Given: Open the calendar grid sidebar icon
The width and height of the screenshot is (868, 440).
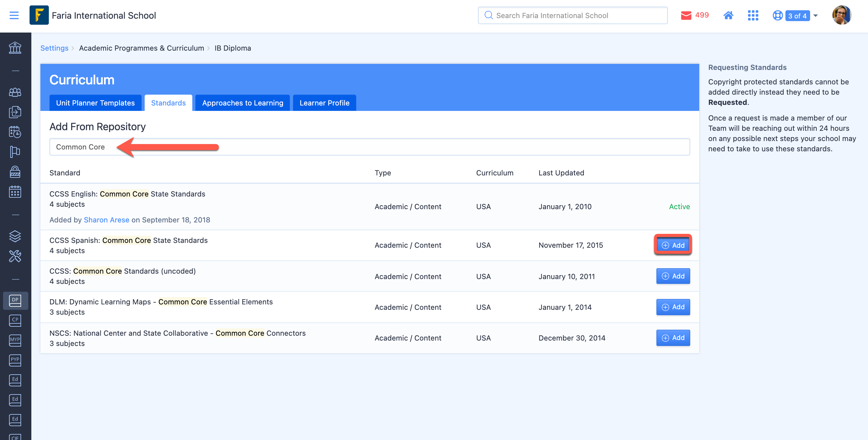Looking at the screenshot, I should click(15, 191).
